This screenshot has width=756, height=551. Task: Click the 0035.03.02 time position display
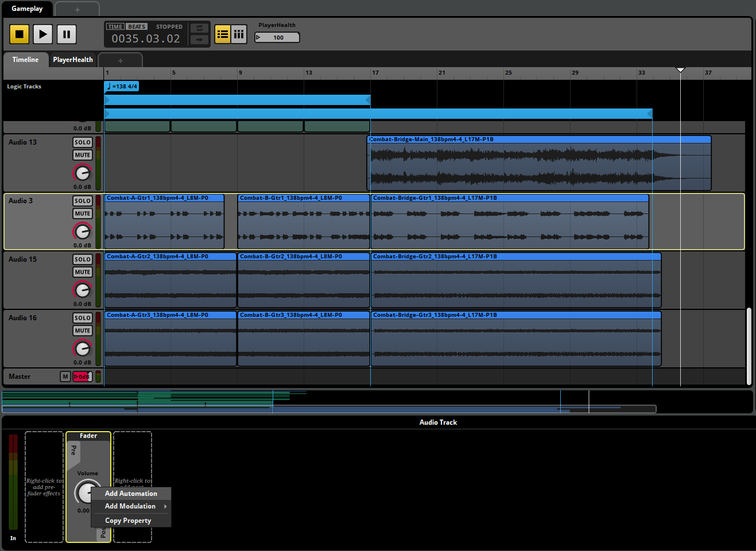click(146, 38)
